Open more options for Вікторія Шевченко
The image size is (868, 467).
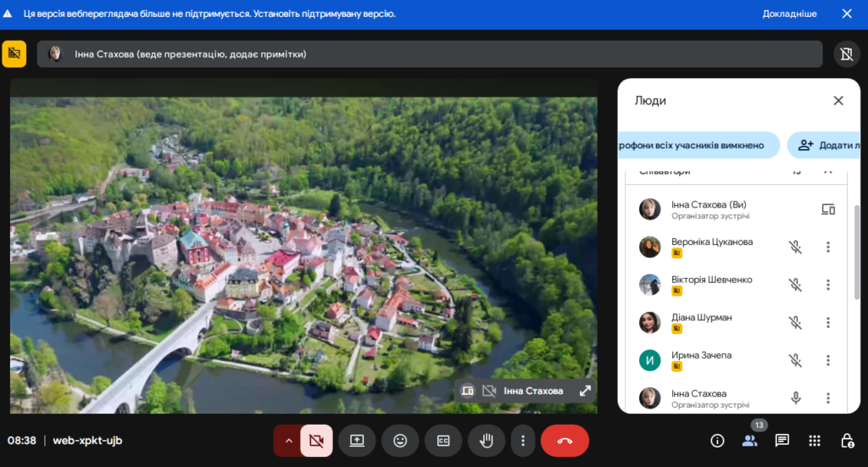[x=828, y=285]
